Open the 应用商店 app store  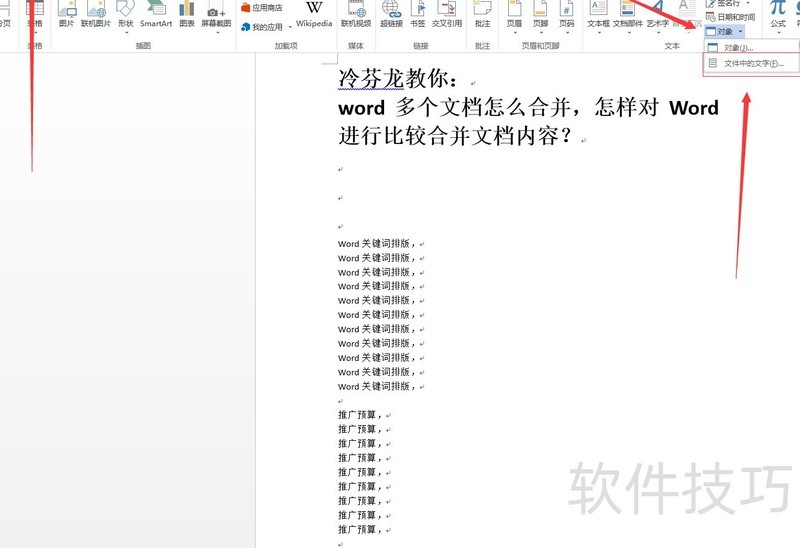(262, 8)
